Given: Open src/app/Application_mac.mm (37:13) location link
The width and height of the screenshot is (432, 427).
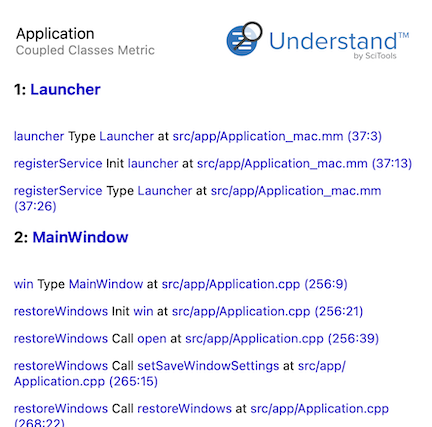Looking at the screenshot, I should tap(304, 163).
